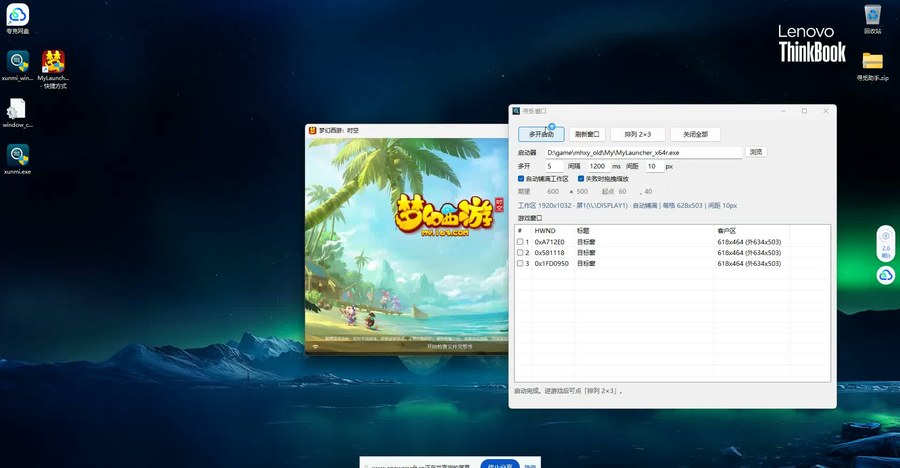
Task: Focus the interval field showing 1200
Action: coord(598,167)
